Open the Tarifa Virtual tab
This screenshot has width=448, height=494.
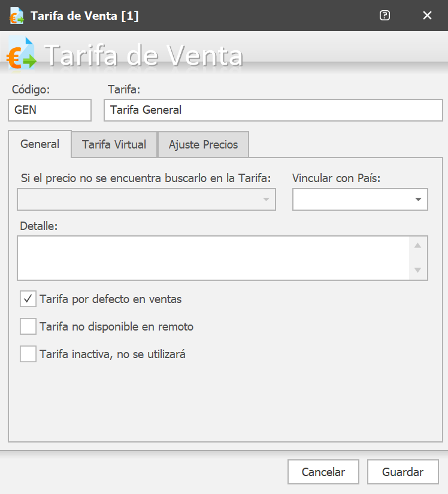114,145
